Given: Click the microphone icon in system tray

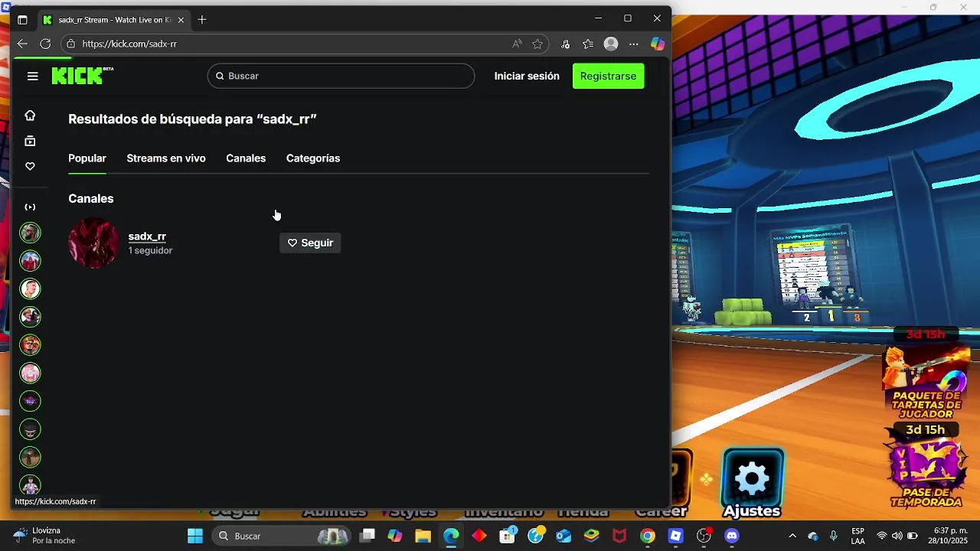Looking at the screenshot, I should [834, 536].
